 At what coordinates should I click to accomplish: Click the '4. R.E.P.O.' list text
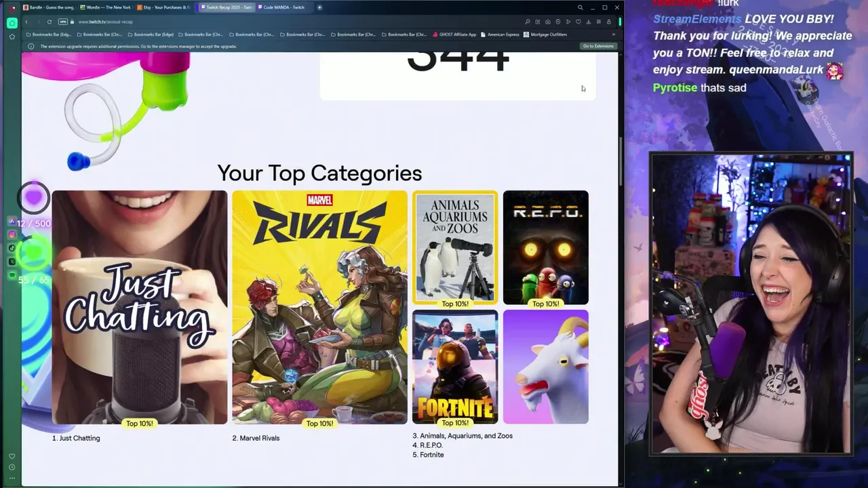tap(427, 445)
